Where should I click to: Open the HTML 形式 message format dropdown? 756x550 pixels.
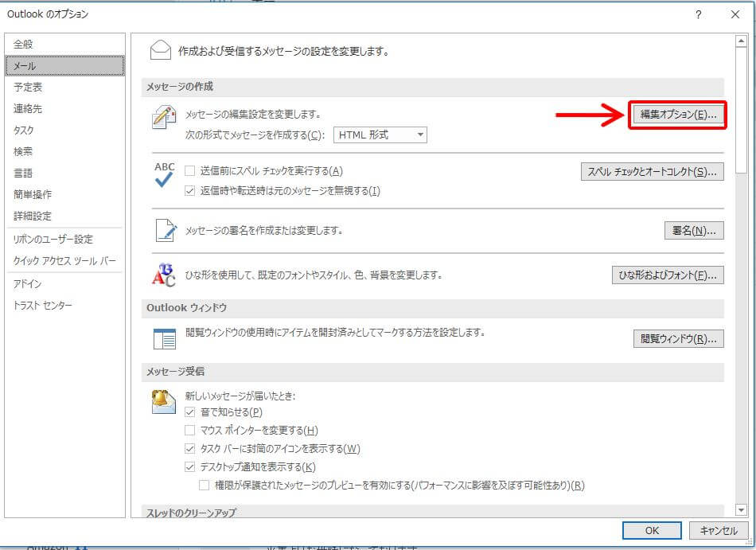click(380, 135)
